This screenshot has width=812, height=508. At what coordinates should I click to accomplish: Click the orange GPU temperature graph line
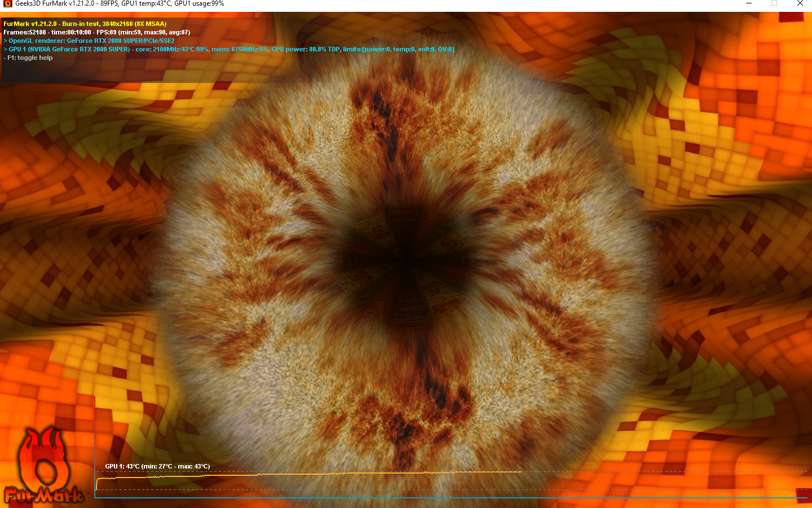click(x=308, y=475)
